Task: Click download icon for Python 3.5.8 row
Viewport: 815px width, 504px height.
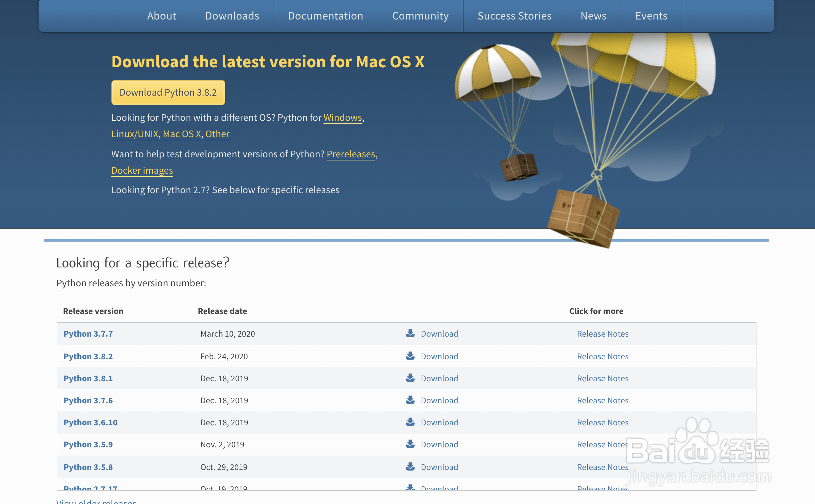Action: 410,467
